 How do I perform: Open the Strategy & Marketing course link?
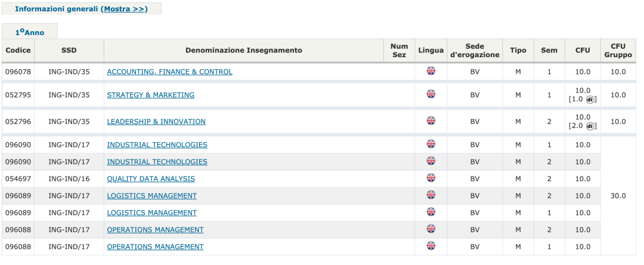click(x=151, y=95)
